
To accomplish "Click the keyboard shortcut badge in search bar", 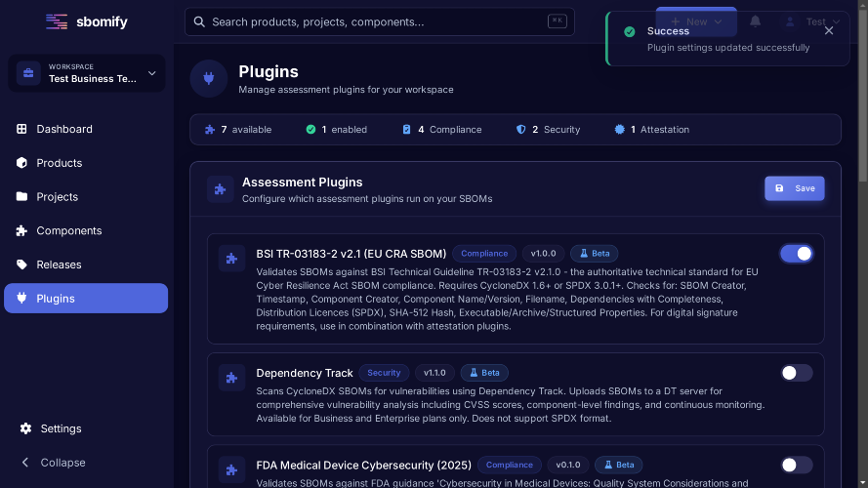I will (557, 21).
